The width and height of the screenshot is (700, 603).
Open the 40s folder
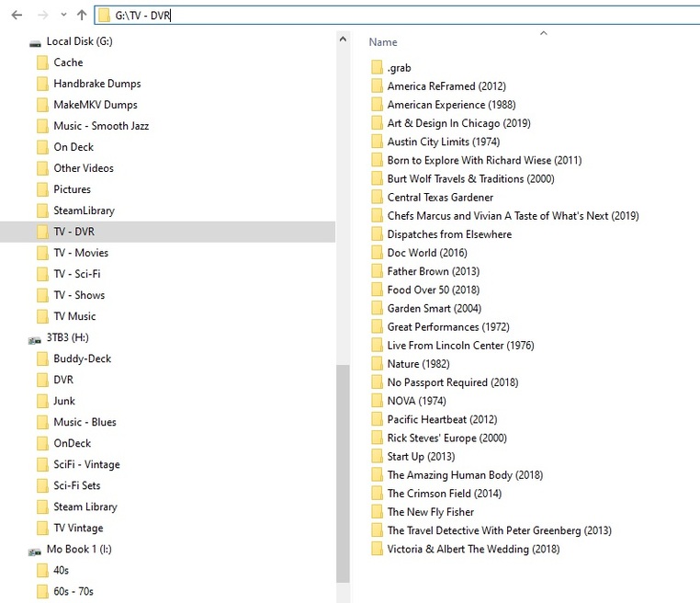pos(62,571)
